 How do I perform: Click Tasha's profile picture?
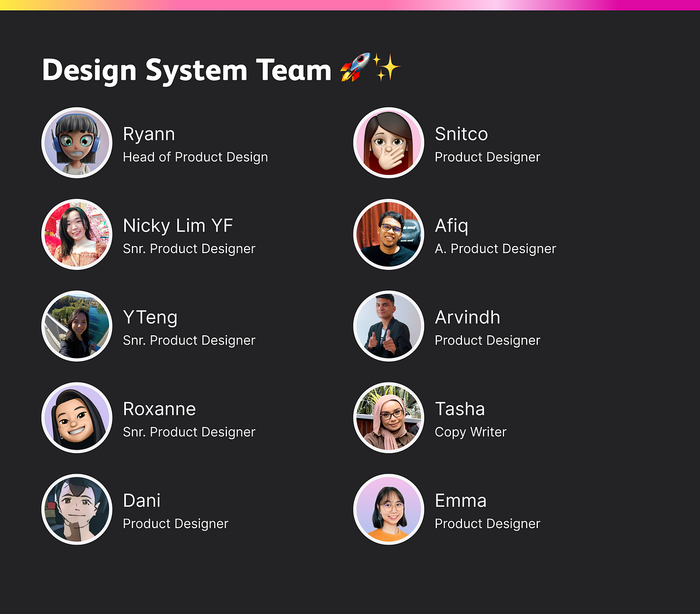pyautogui.click(x=388, y=417)
